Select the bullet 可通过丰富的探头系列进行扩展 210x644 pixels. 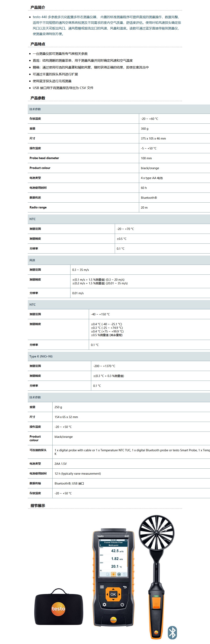[55, 74]
